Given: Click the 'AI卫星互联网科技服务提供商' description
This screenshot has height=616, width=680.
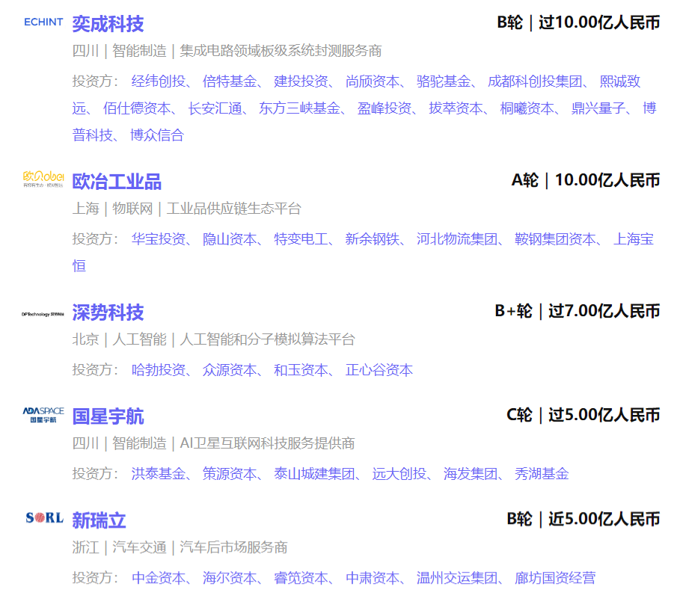Looking at the screenshot, I should pyautogui.click(x=267, y=444).
